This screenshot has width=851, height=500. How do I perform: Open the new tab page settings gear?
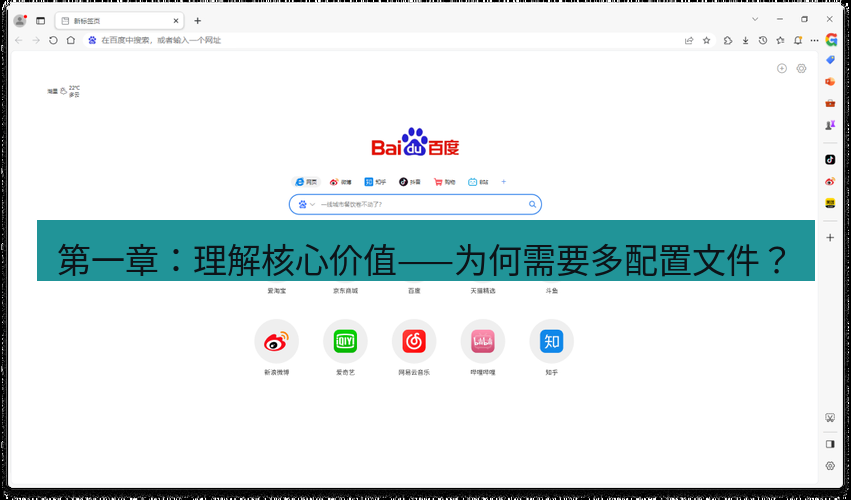click(801, 68)
